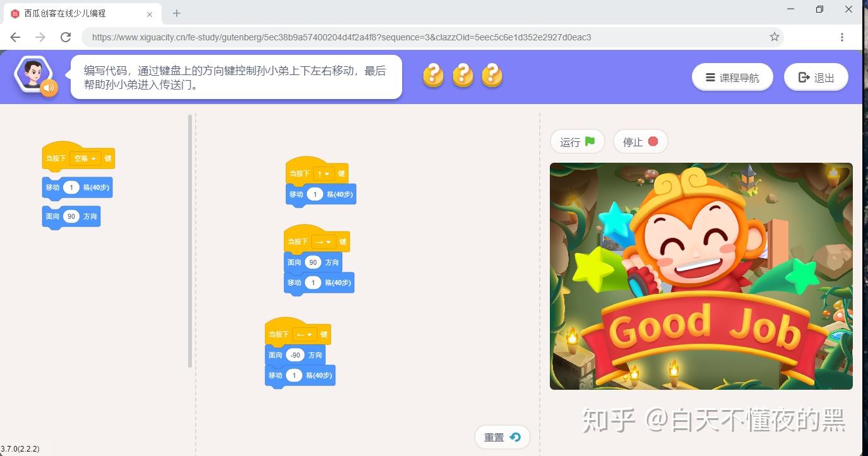Click the step value under the → key block

pos(313,283)
